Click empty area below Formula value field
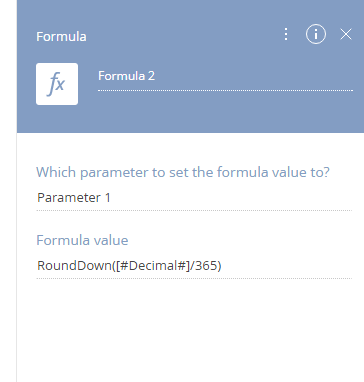Viewport: 364px width, 382px height. pos(190,330)
